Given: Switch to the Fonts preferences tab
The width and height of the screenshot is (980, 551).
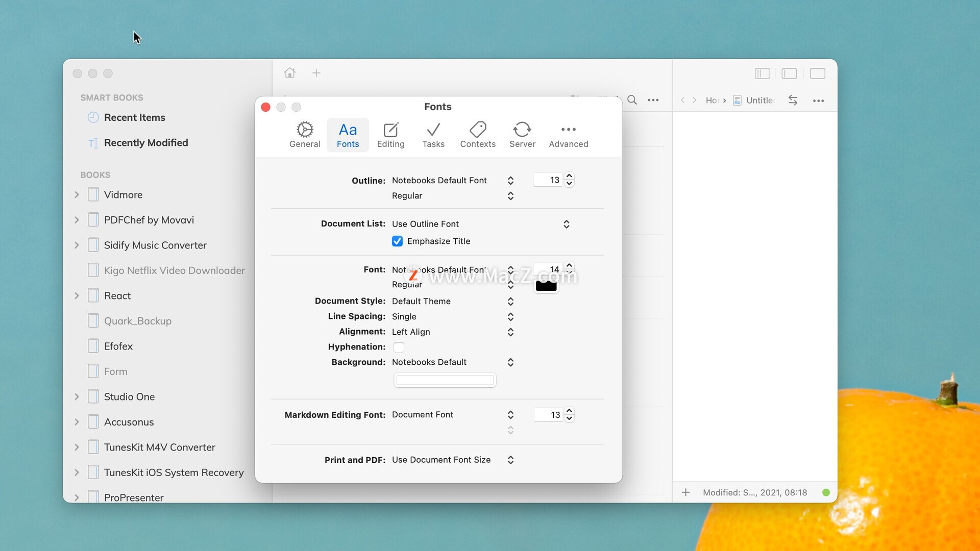Looking at the screenshot, I should pyautogui.click(x=348, y=135).
